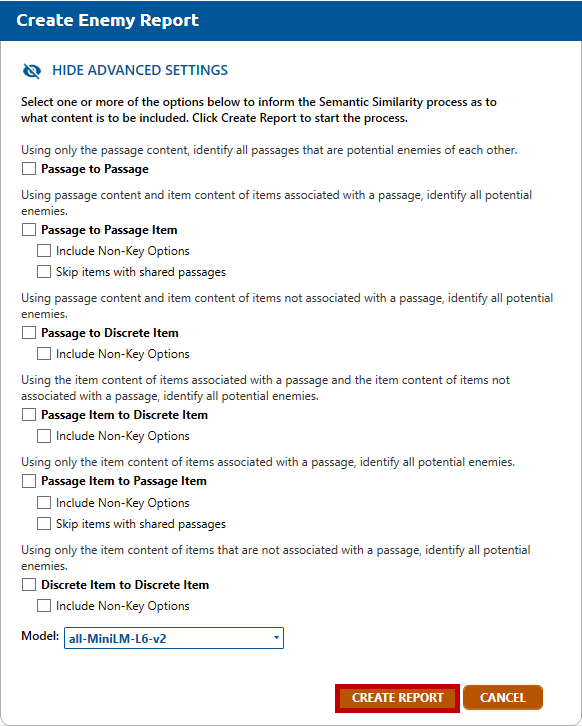The width and height of the screenshot is (582, 726).
Task: Enable Include Non-Key Options under Passage to Discrete Item
Action: point(44,354)
